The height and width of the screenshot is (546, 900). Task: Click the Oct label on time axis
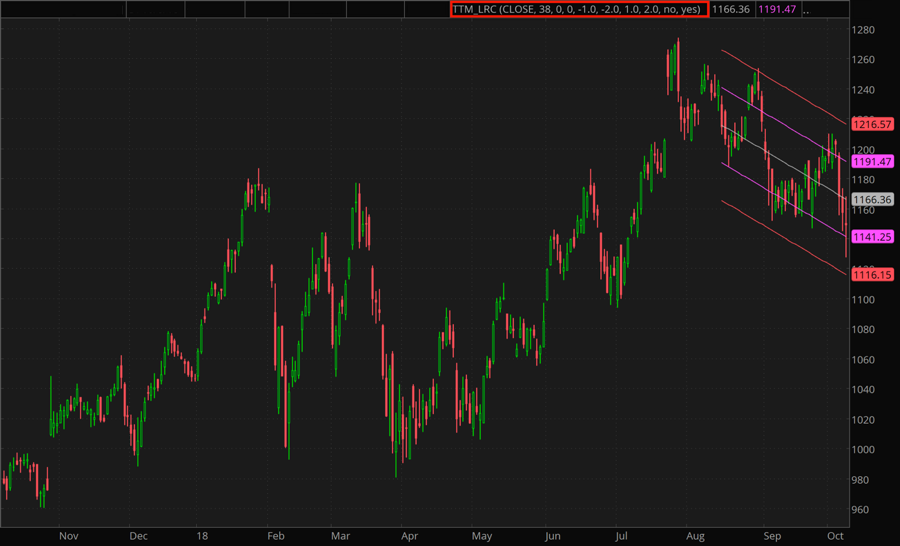(834, 535)
